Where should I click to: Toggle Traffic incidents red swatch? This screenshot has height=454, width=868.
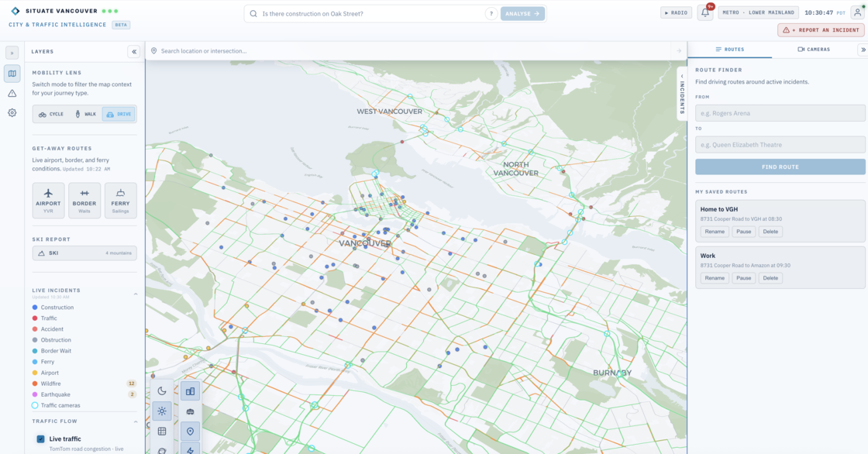coord(35,318)
